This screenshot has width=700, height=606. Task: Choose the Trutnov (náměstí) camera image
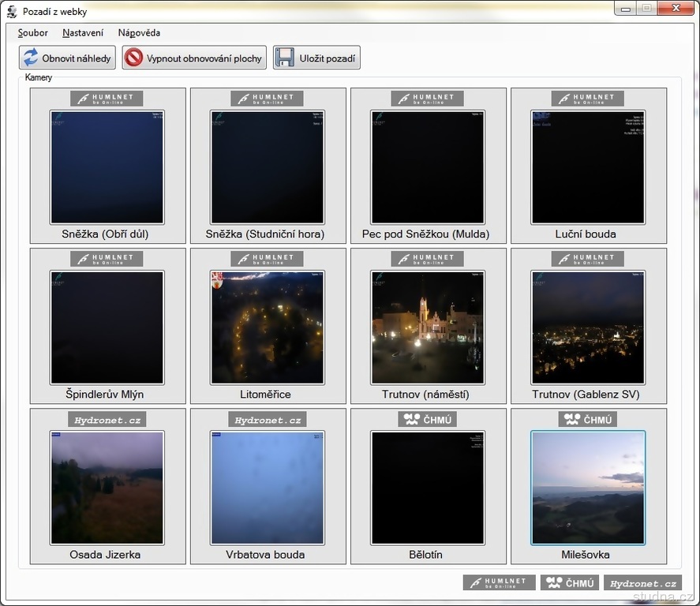coord(428,327)
